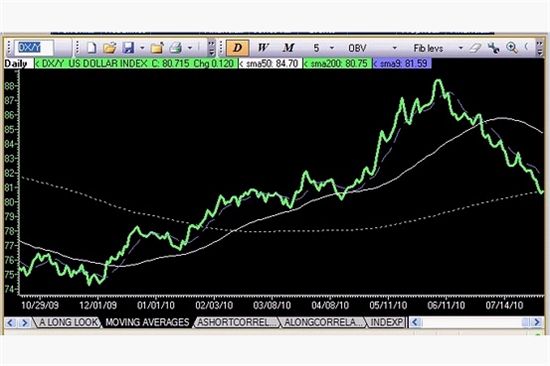Open the chart settings tools icon

494,48
